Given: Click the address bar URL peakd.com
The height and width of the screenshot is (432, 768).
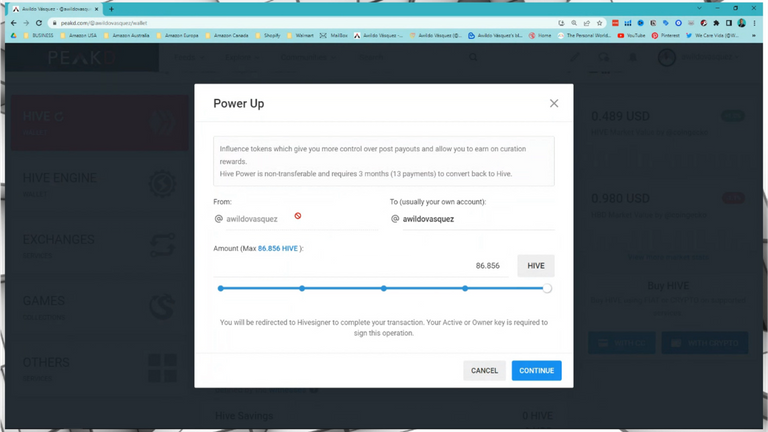Looking at the screenshot, I should [104, 23].
